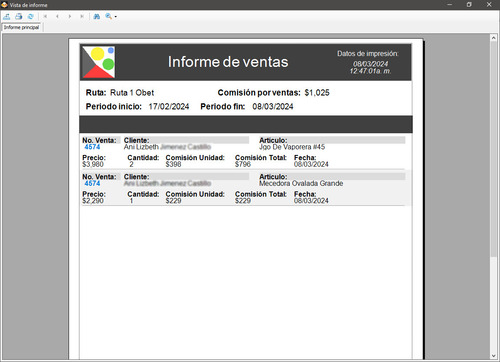The image size is (500, 362).
Task: Click article Jgo De Vaporera #45
Action: click(292, 147)
